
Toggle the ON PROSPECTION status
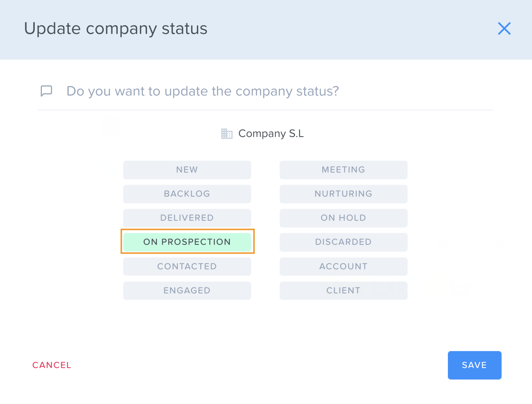coord(187,242)
